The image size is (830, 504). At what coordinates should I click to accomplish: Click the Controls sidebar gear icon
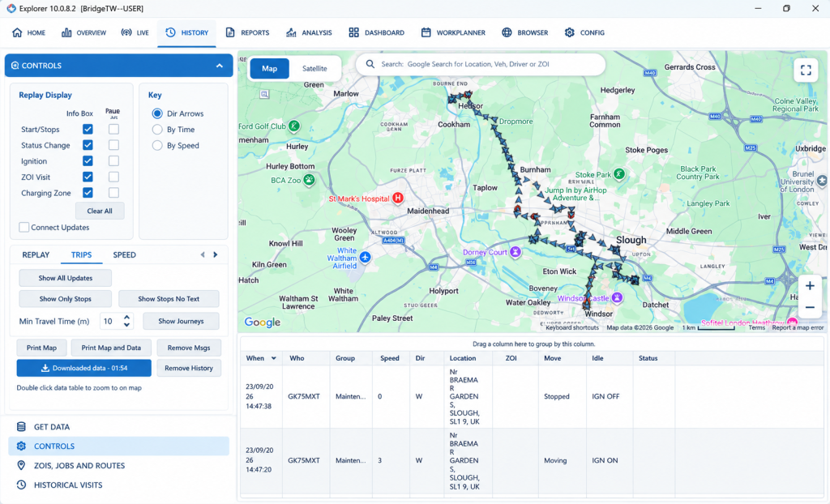click(21, 446)
